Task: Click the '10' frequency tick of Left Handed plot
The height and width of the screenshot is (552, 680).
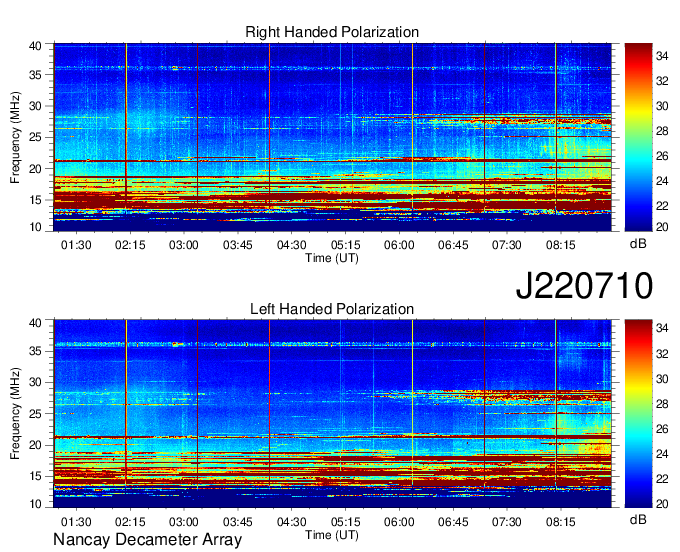Action: coord(35,504)
